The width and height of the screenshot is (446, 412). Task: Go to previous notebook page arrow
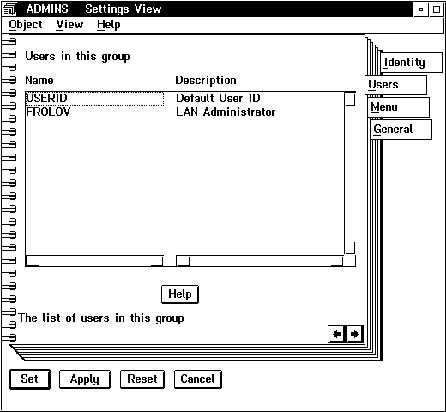coord(337,334)
